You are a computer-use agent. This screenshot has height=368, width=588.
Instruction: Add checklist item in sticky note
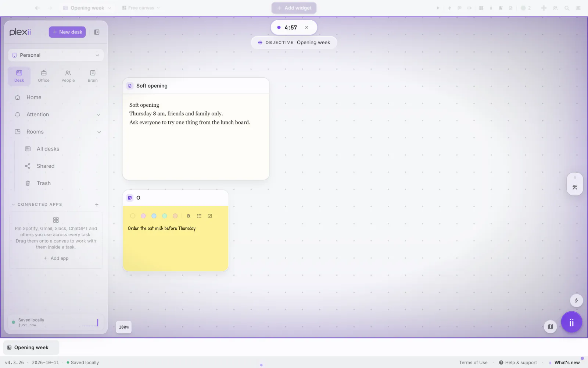point(210,216)
